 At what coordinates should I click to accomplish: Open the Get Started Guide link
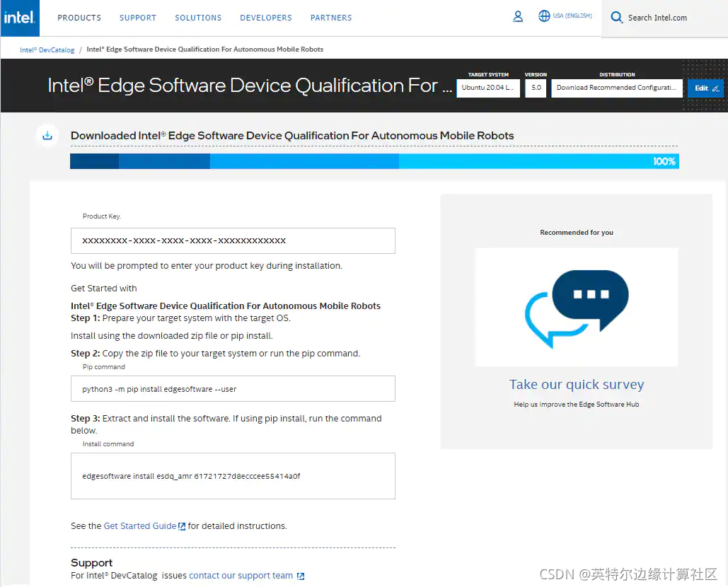coord(140,525)
